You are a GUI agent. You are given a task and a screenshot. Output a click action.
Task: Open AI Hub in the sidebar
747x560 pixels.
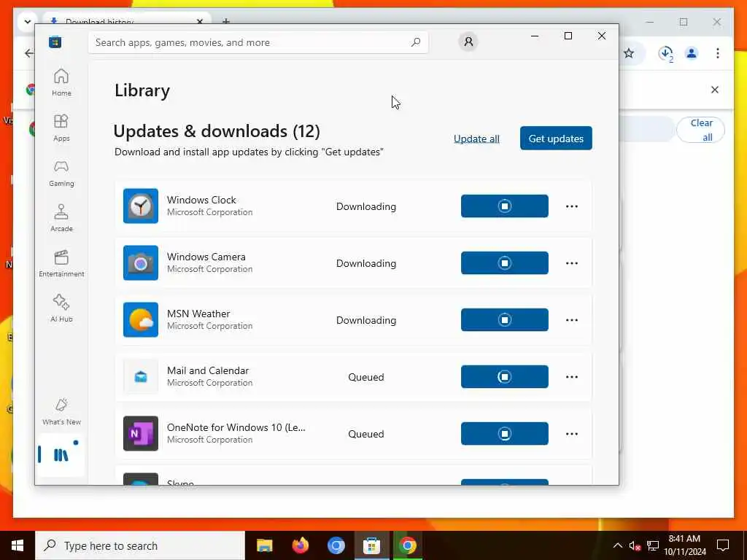pyautogui.click(x=61, y=308)
